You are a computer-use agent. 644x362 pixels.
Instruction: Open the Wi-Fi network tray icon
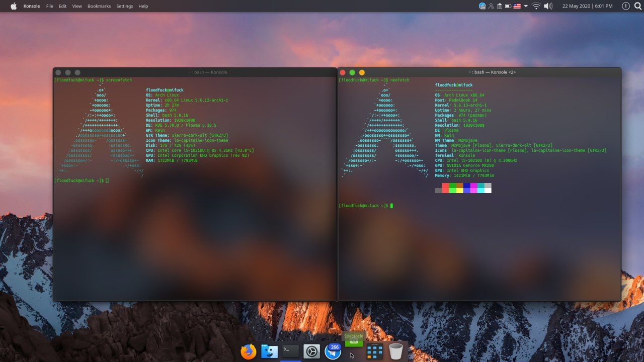536,6
